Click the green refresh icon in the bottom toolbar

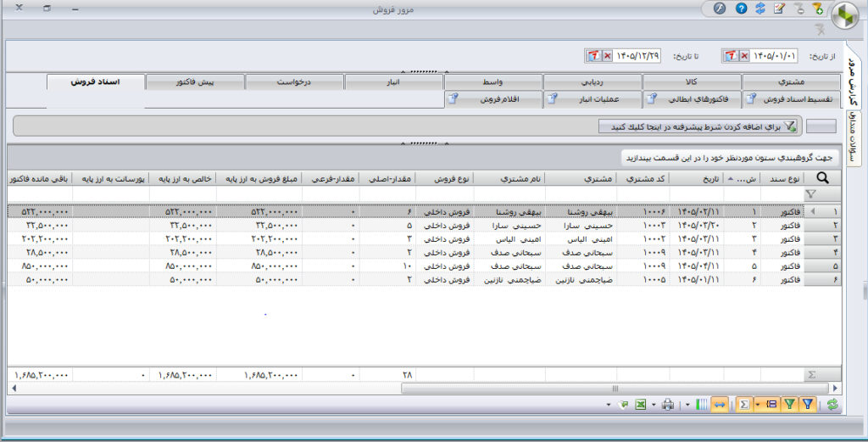tap(832, 405)
